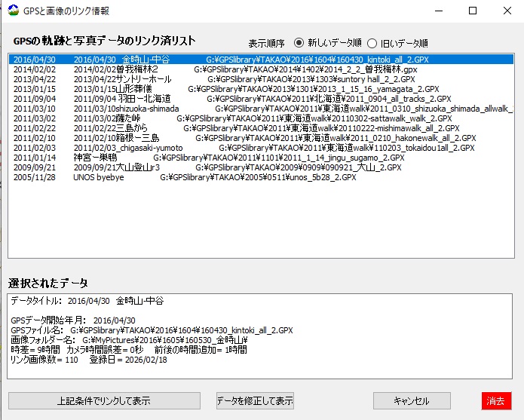Click the red 消去 button
This screenshot has height=420, width=524.
[495, 400]
